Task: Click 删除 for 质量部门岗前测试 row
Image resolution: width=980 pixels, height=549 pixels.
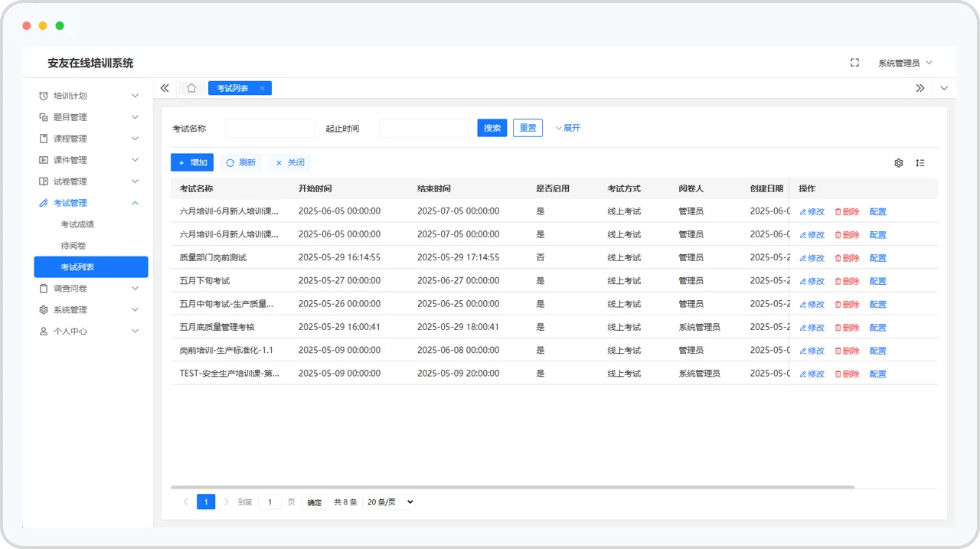Action: coord(847,258)
